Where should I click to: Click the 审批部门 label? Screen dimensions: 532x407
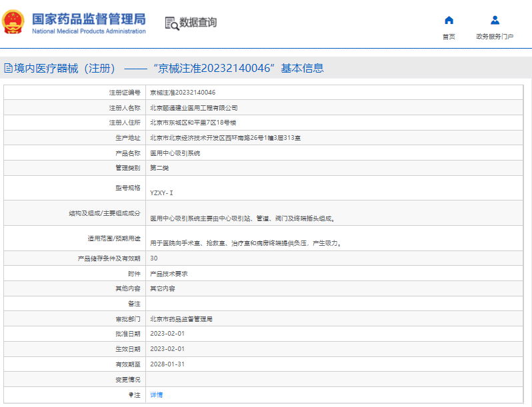128,319
